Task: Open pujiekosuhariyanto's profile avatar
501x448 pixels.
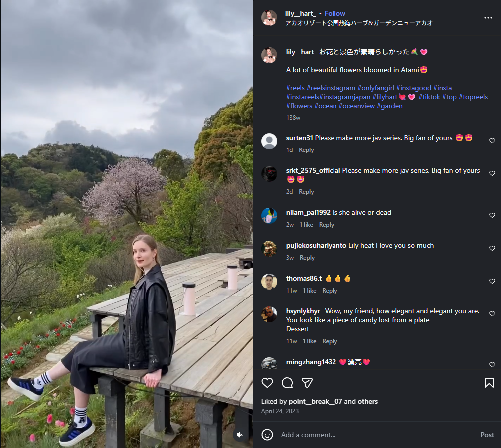Action: (269, 249)
